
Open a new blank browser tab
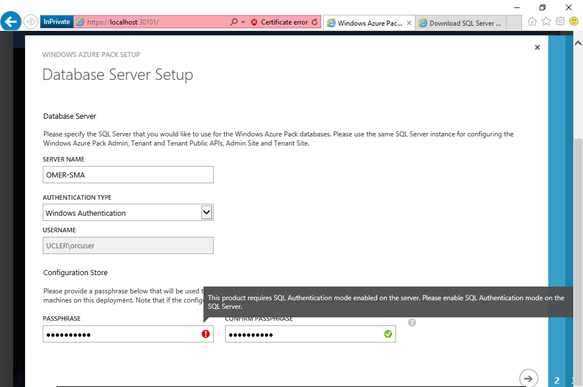[514, 23]
